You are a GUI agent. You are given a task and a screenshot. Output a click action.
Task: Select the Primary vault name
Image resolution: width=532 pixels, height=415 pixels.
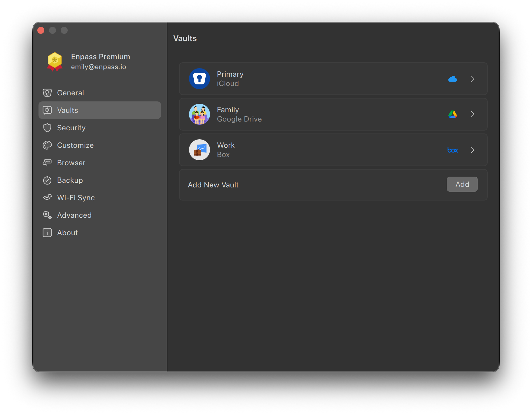[230, 74]
